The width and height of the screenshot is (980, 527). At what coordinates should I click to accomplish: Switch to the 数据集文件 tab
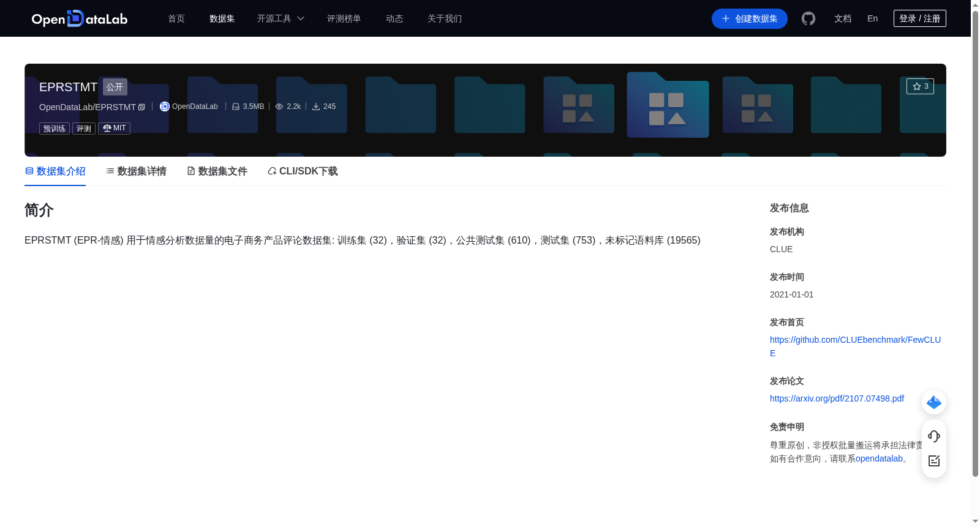tap(217, 171)
